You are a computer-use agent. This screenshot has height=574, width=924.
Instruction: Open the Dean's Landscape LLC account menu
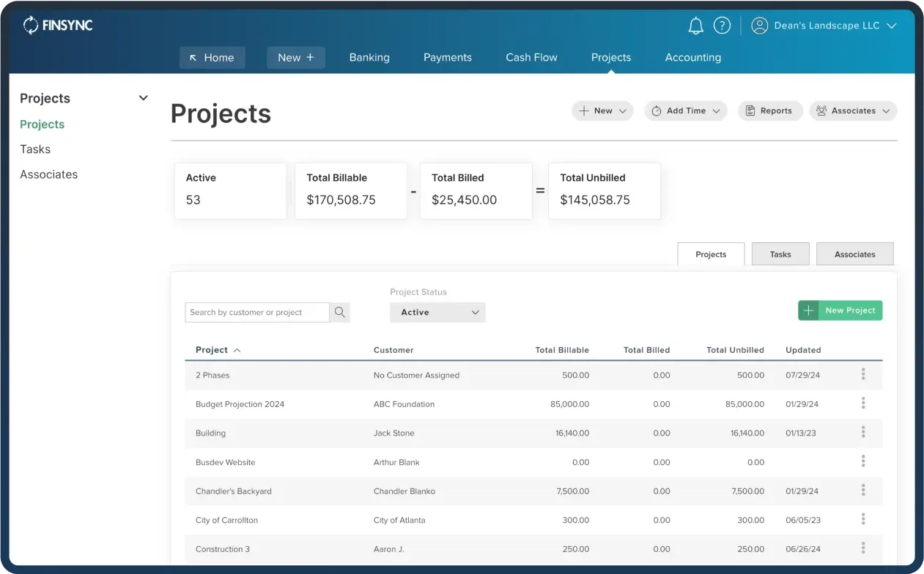point(826,25)
